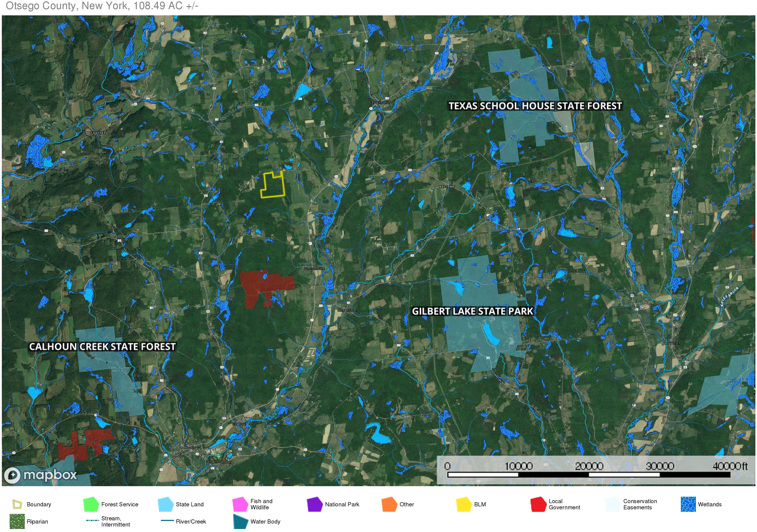Image resolution: width=757 pixels, height=532 pixels.
Task: Click the Gilbert Lake State Park label
Action: click(x=472, y=311)
